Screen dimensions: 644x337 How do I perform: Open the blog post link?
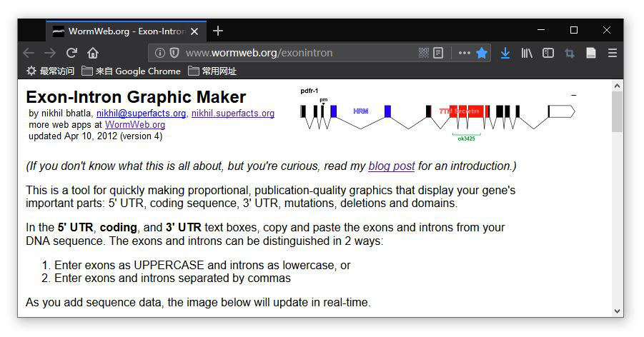391,166
